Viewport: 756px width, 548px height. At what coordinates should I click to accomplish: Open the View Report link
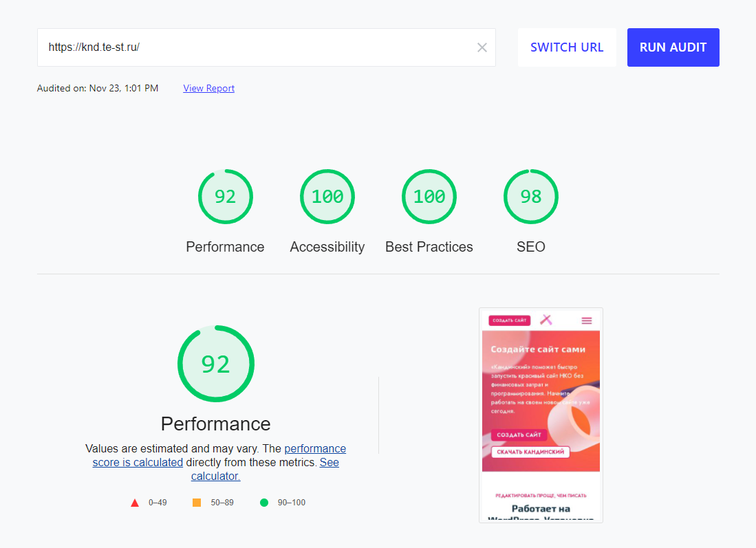click(x=208, y=88)
